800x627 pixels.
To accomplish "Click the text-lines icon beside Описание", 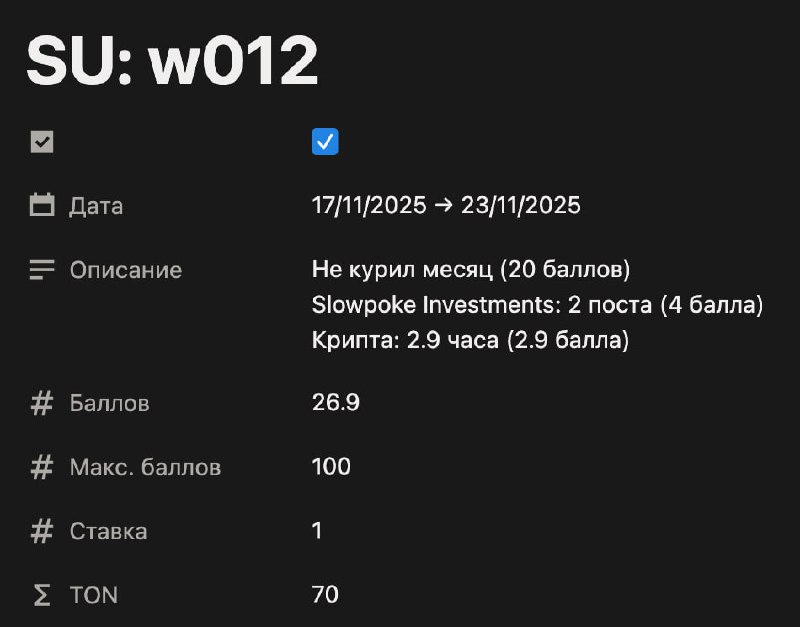I will click(x=42, y=269).
